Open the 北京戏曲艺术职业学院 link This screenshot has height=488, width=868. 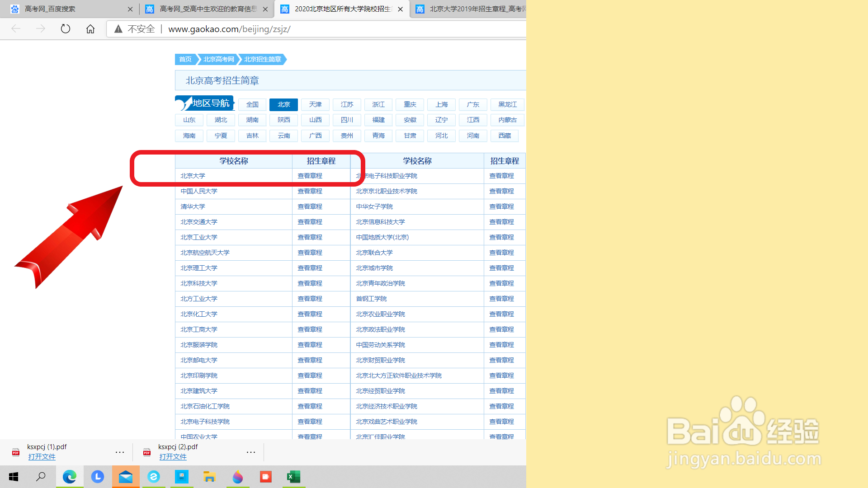(387, 422)
